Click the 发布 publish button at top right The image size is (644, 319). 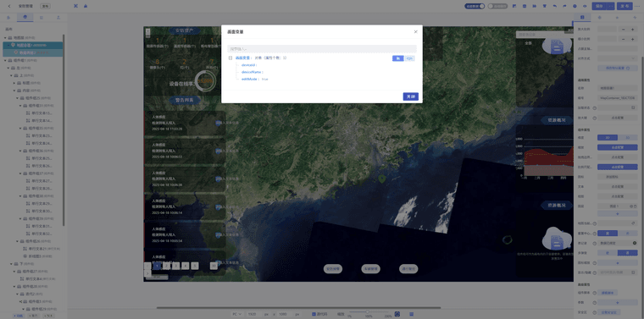pos(625,6)
